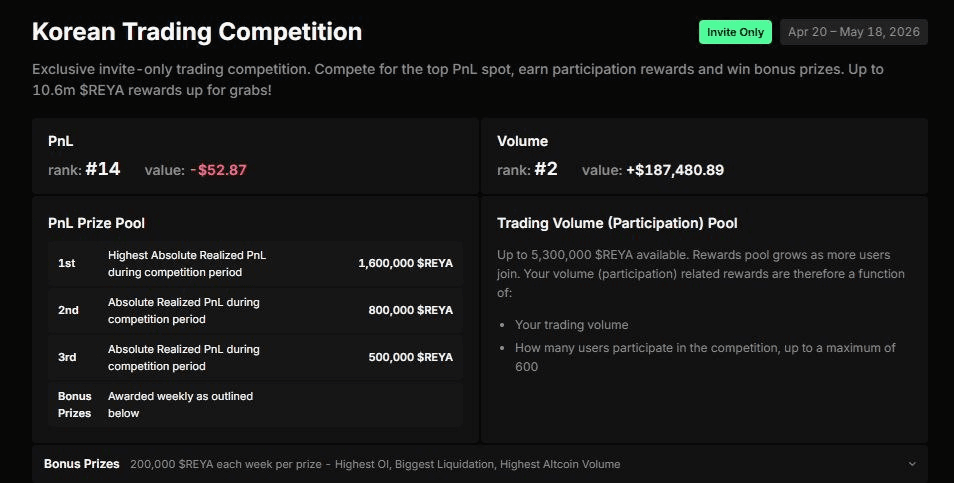Viewport: 954px width, 483px height.
Task: Select the Volume rank #2 value
Action: [545, 169]
